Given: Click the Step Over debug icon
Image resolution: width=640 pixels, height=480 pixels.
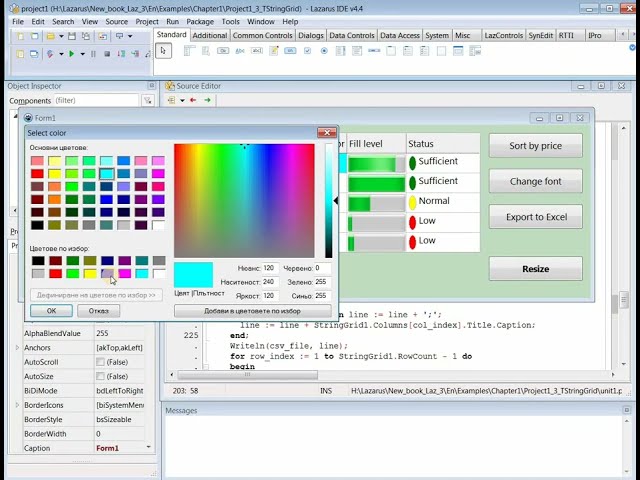Looking at the screenshot, I should (x=121, y=53).
